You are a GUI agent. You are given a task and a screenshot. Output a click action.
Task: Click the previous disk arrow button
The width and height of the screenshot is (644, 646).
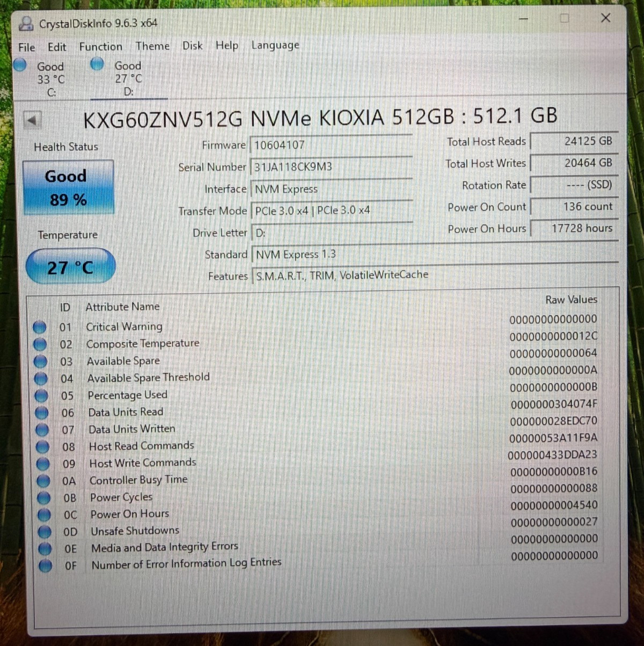point(32,120)
